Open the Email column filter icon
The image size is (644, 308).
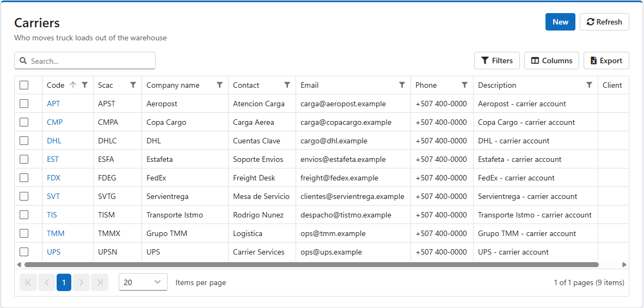click(402, 85)
